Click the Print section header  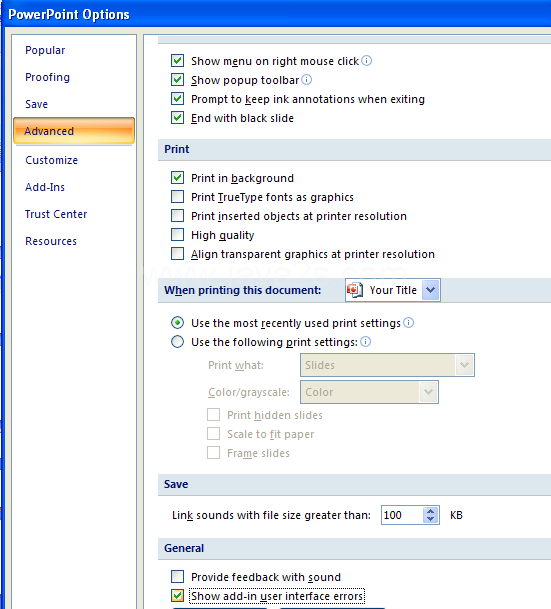pos(177,149)
